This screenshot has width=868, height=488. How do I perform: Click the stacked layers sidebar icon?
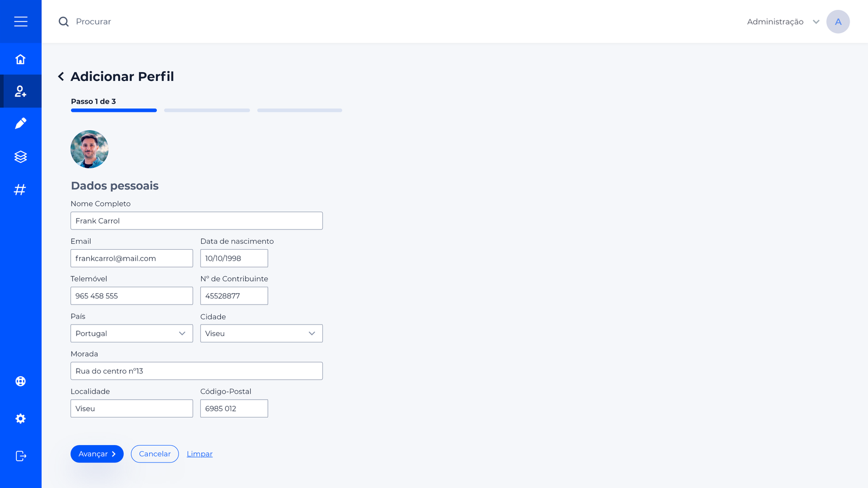(x=21, y=157)
